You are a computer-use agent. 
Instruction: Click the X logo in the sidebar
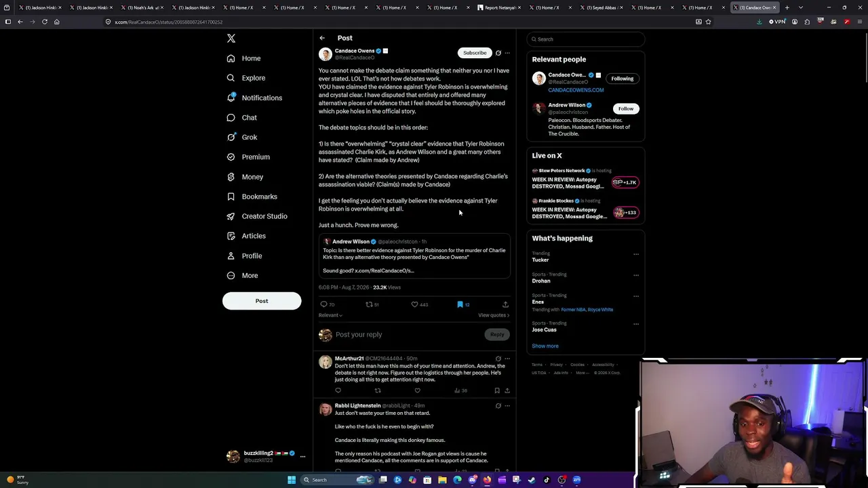point(231,39)
